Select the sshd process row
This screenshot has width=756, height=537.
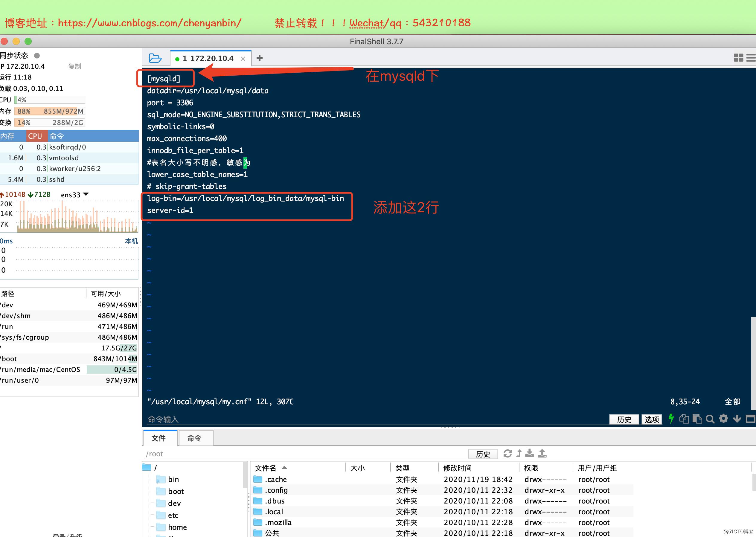point(69,179)
